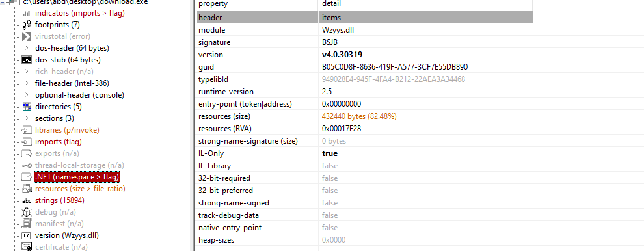Select directories (5) item
Viewport: 644px width, 251px height.
(x=59, y=107)
